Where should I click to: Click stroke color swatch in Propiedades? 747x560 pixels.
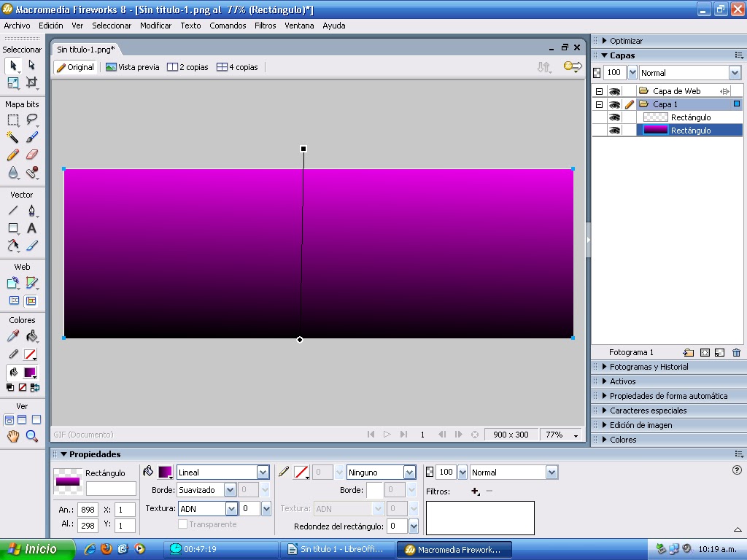pyautogui.click(x=301, y=472)
